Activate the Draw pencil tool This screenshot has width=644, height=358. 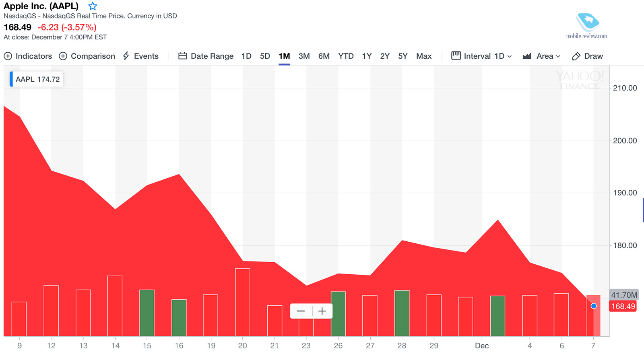[x=587, y=56]
